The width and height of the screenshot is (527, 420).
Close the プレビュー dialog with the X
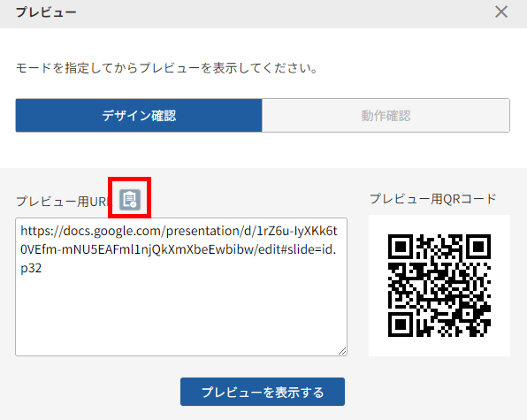click(501, 12)
